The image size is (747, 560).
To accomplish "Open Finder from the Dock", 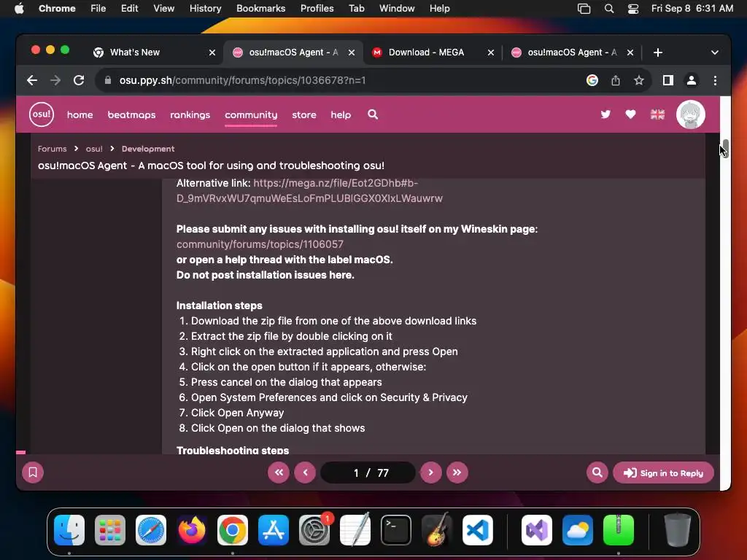I will click(x=69, y=530).
